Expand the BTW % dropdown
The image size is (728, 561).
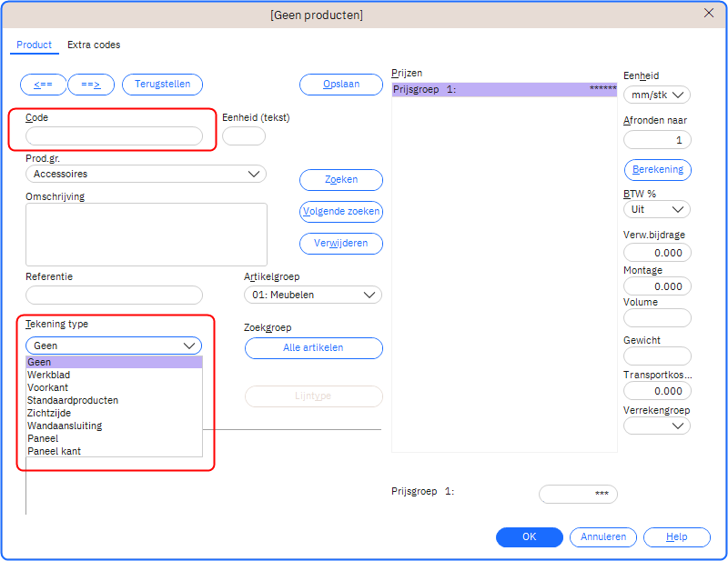click(x=656, y=209)
